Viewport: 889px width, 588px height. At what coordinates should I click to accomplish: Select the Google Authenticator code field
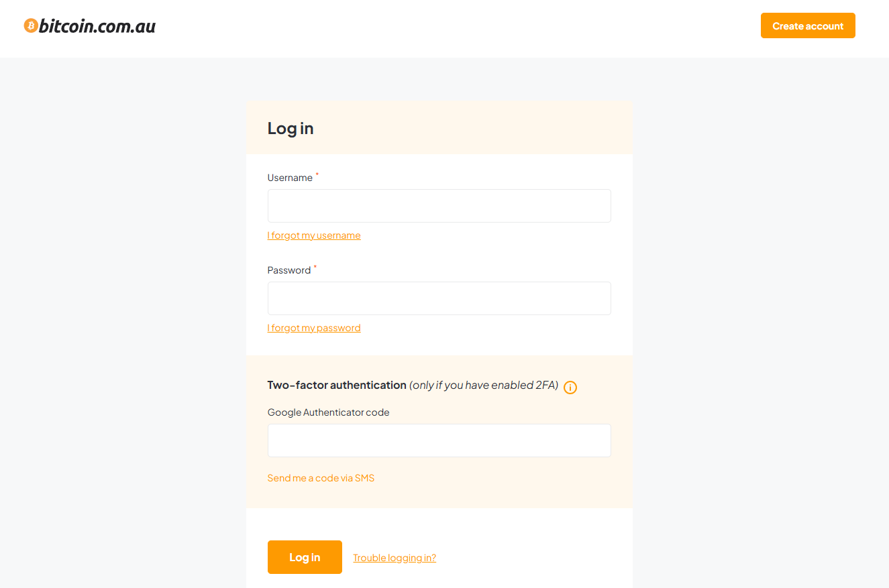(x=439, y=440)
